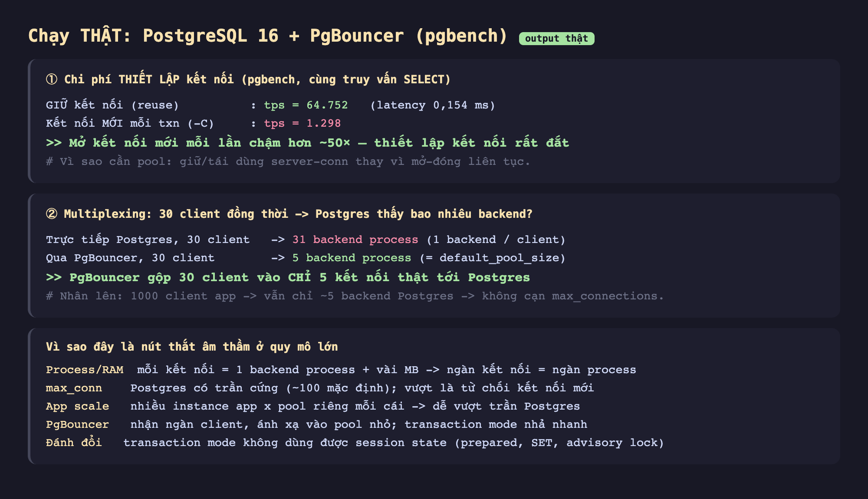Image resolution: width=868 pixels, height=499 pixels.
Task: Click 'Trực tiếp Postgres, 30 client' label
Action: point(148,240)
